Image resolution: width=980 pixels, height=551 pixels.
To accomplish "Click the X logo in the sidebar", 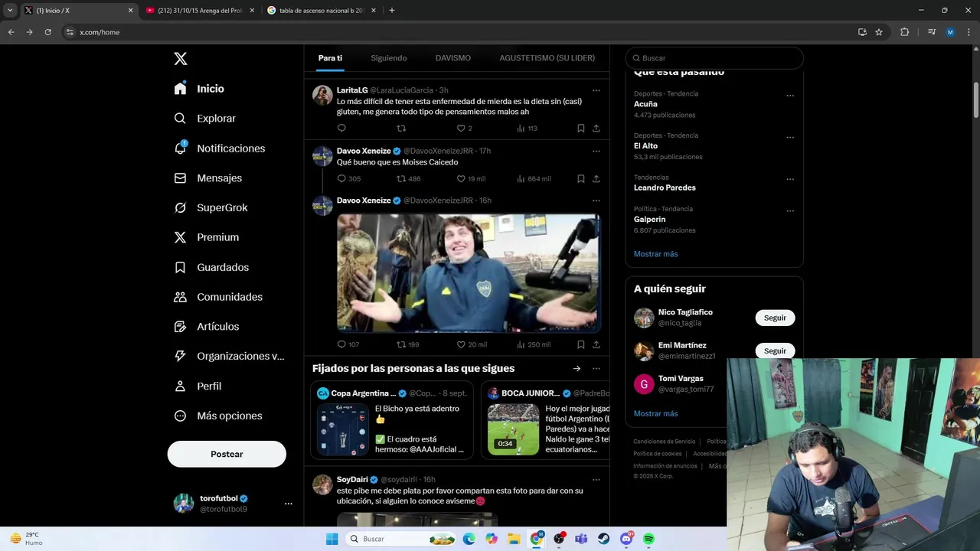I will tap(180, 59).
